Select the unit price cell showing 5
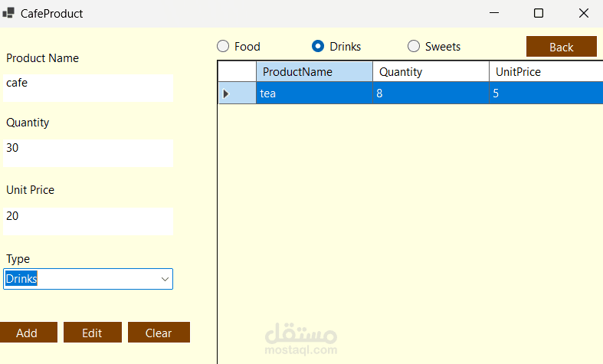This screenshot has width=603, height=364. point(546,93)
